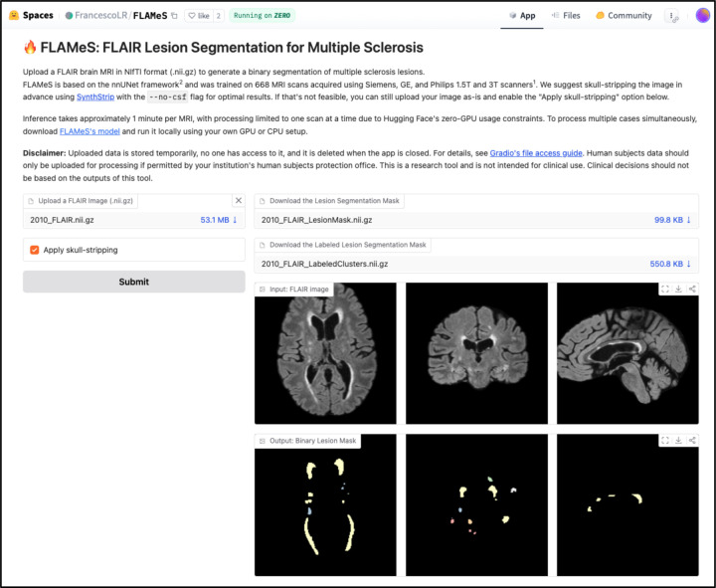Click the Submit button
716x588 pixels.
click(x=134, y=282)
